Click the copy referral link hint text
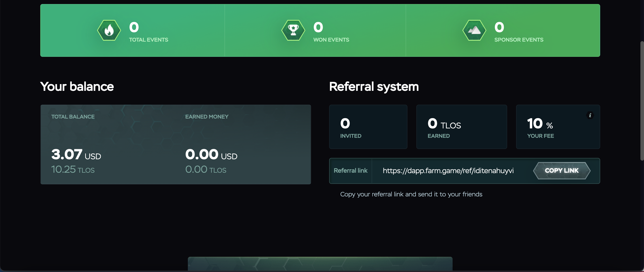Viewport: 644px width, 272px height. coord(411,195)
